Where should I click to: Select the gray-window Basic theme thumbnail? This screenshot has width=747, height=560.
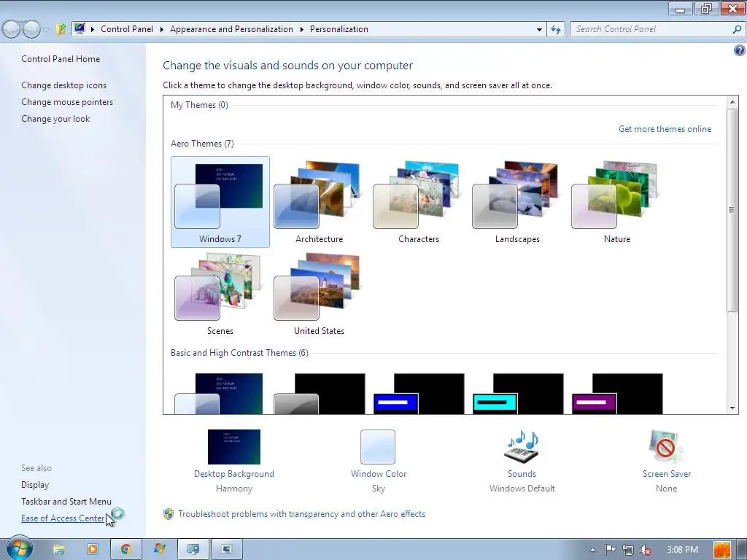320,393
